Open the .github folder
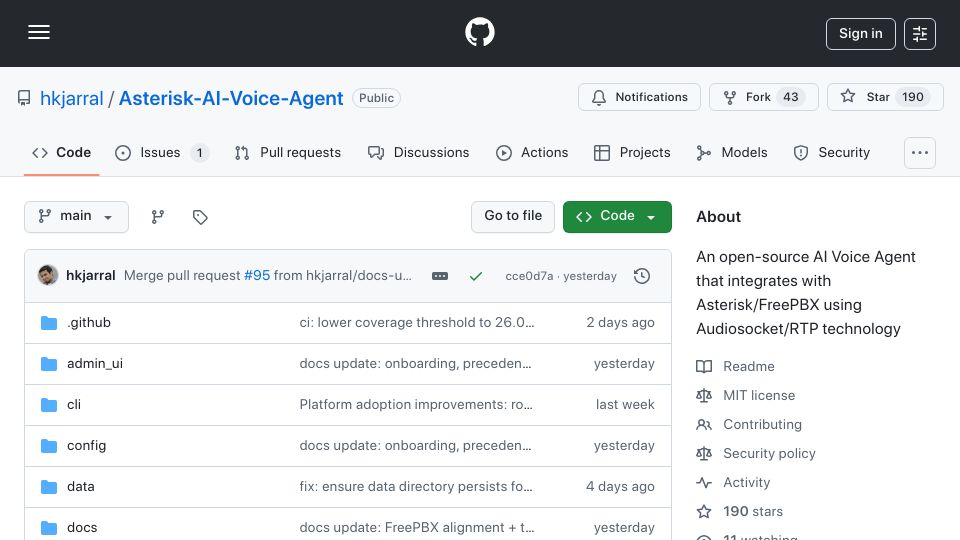 pos(89,323)
